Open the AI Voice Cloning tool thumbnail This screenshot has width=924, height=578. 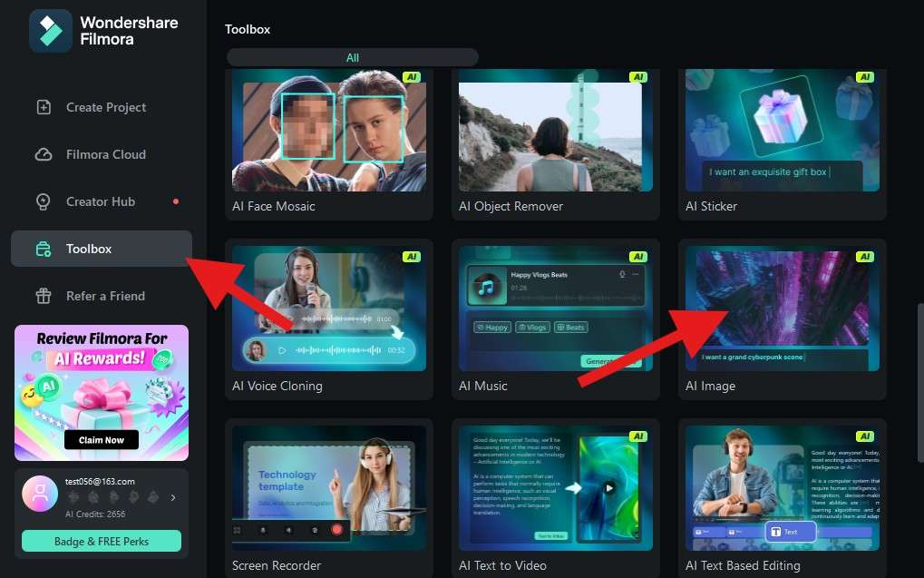click(329, 309)
